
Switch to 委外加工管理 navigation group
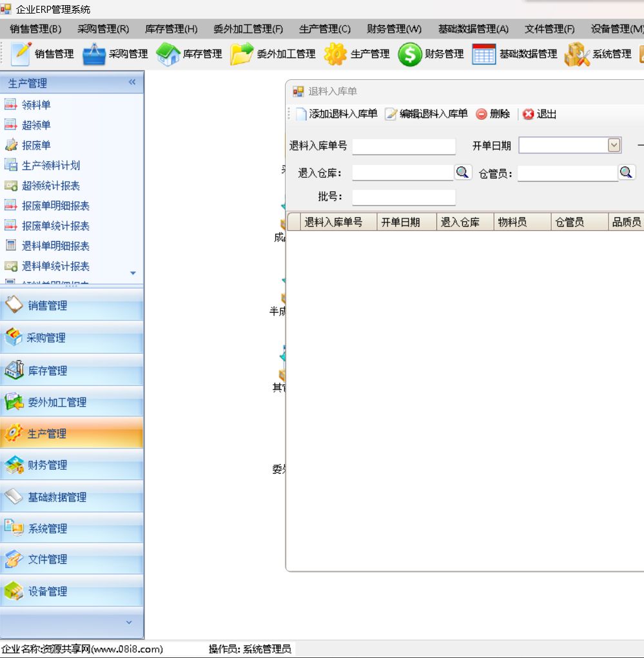(x=72, y=402)
